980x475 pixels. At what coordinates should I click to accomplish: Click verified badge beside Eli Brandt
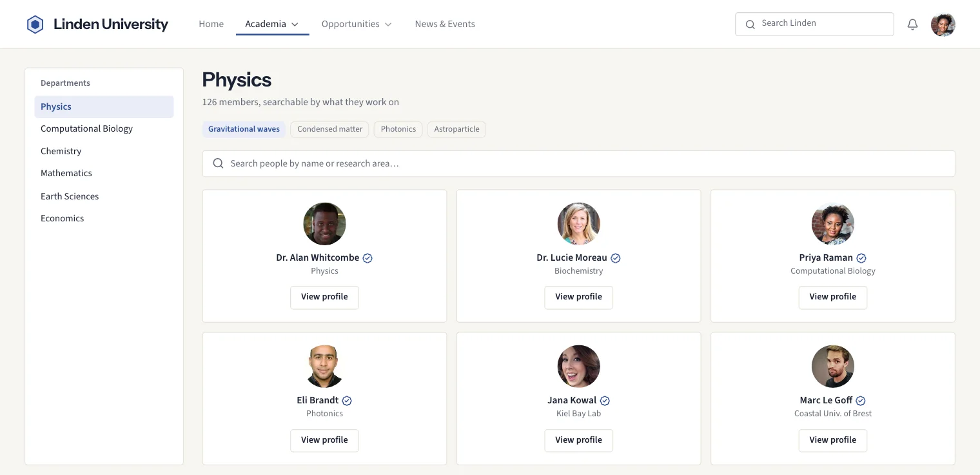(x=347, y=401)
